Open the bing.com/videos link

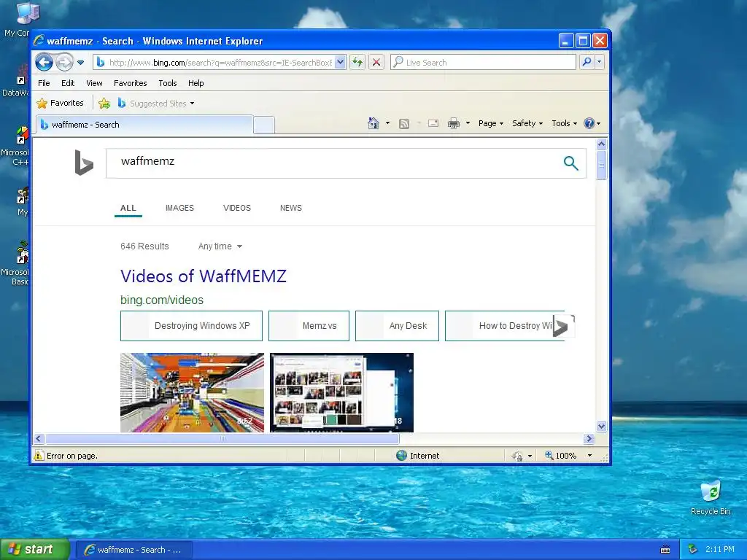click(x=161, y=300)
